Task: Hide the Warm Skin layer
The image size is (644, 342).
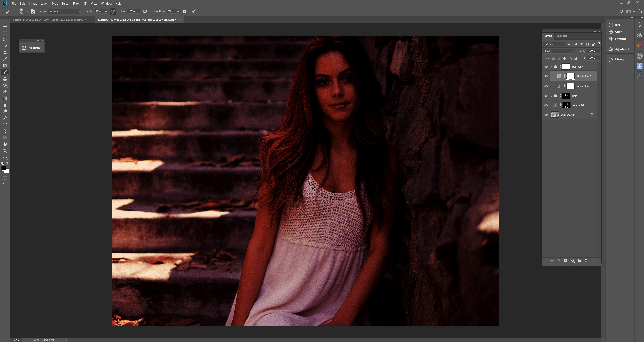Action: pyautogui.click(x=546, y=105)
